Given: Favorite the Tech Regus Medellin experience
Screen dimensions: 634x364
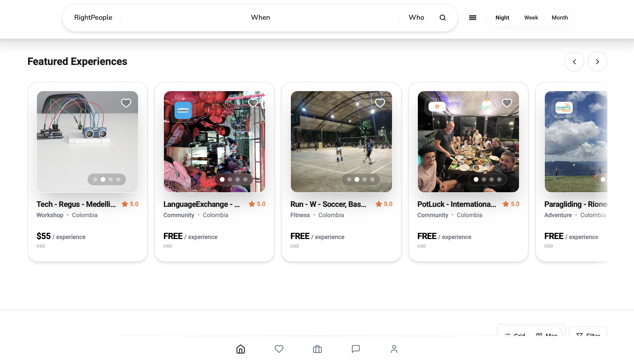Looking at the screenshot, I should coord(126,103).
